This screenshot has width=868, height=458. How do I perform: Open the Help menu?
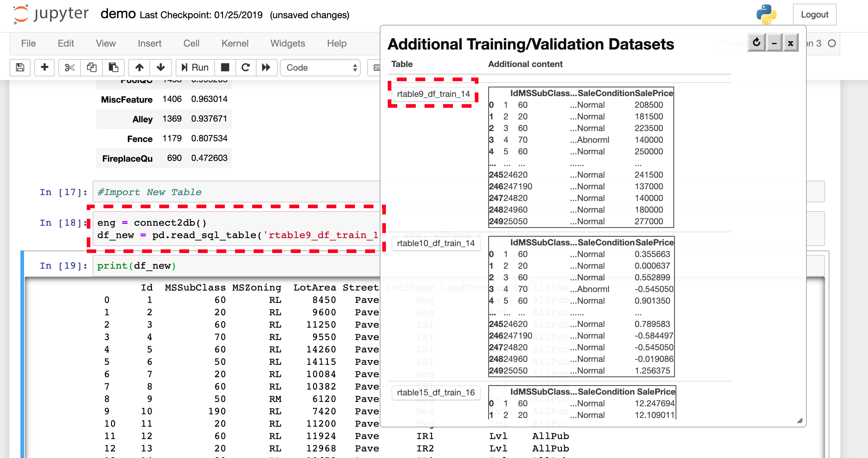click(337, 44)
